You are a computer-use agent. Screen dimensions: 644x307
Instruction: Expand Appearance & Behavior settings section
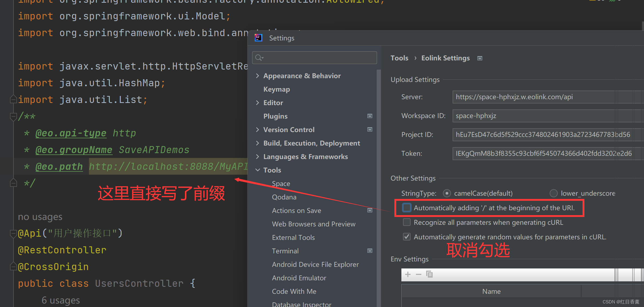257,76
